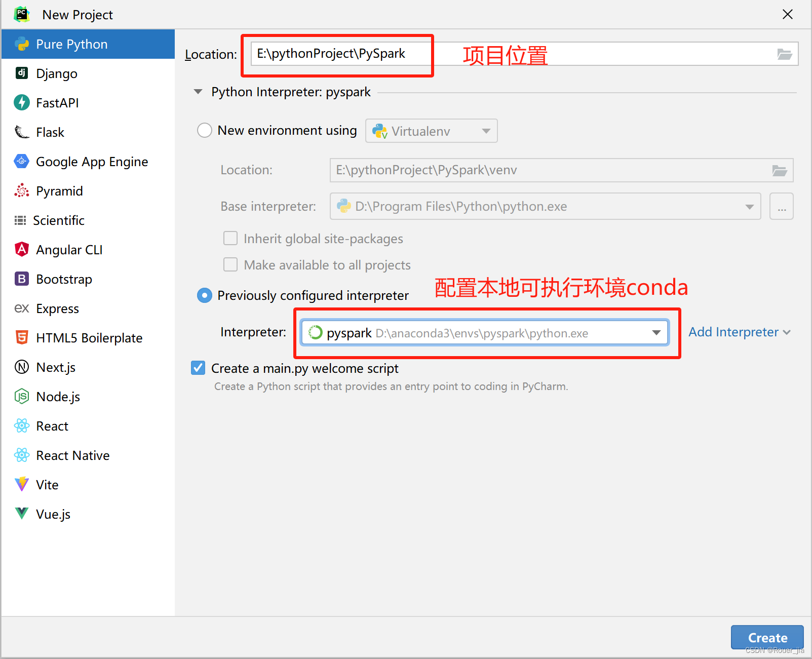
Task: Choose Django project type
Action: click(x=88, y=73)
